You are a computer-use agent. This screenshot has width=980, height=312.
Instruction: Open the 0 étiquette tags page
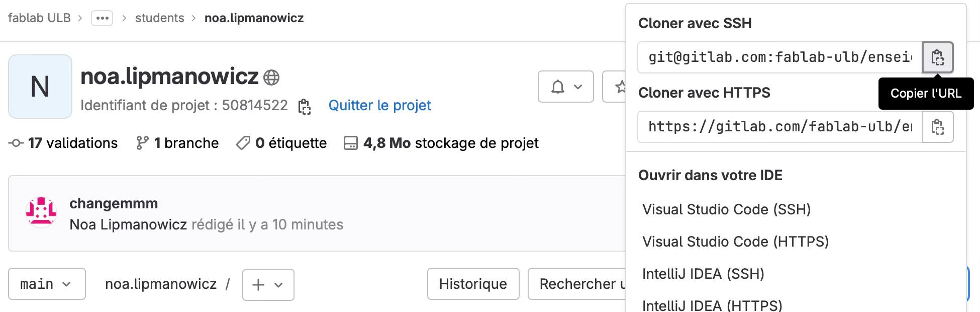[x=281, y=143]
